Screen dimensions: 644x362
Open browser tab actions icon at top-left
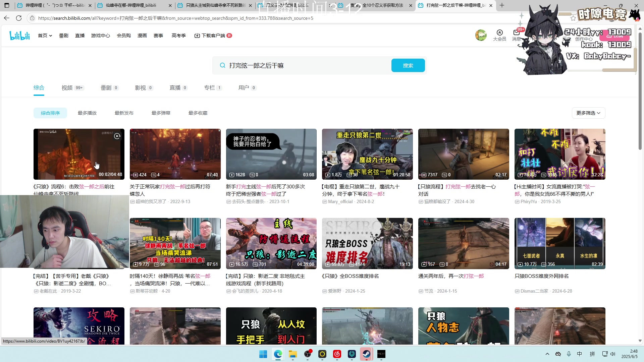(x=7, y=5)
